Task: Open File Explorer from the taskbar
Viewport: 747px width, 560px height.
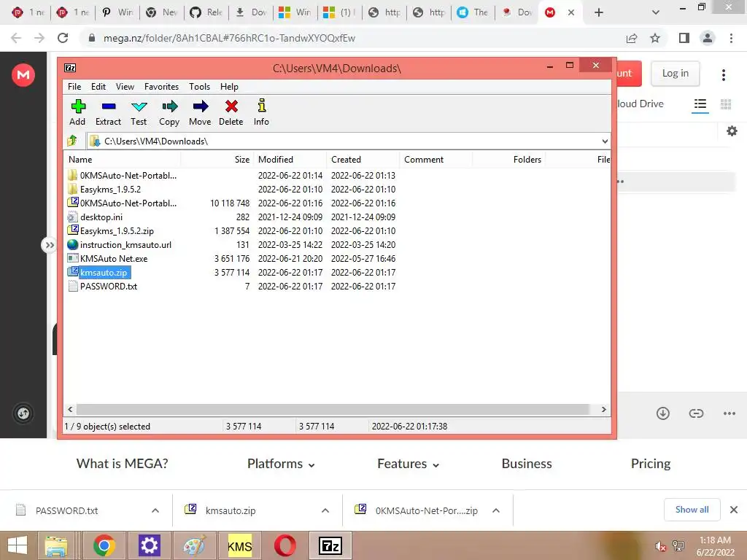Action: pyautogui.click(x=57, y=545)
